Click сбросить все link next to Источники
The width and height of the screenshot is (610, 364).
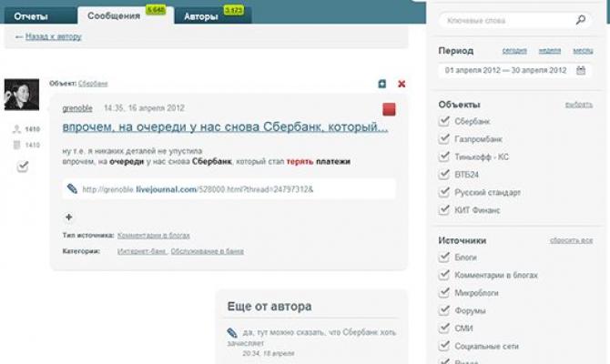(x=572, y=240)
